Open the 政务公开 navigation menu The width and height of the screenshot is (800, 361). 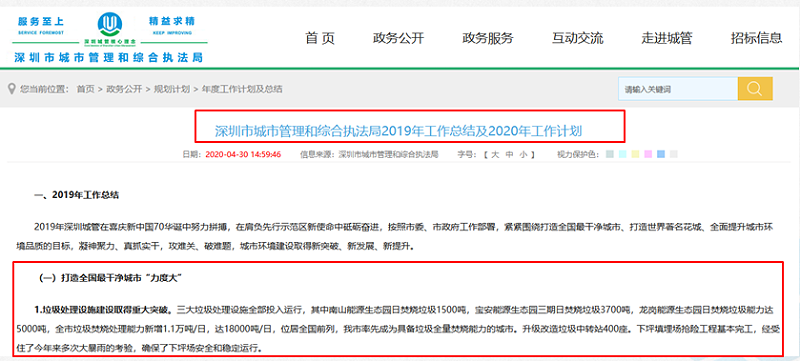(398, 38)
